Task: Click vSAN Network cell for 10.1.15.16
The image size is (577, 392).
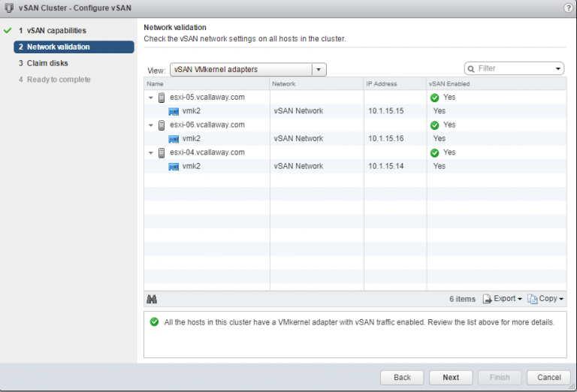Action: pyautogui.click(x=298, y=139)
